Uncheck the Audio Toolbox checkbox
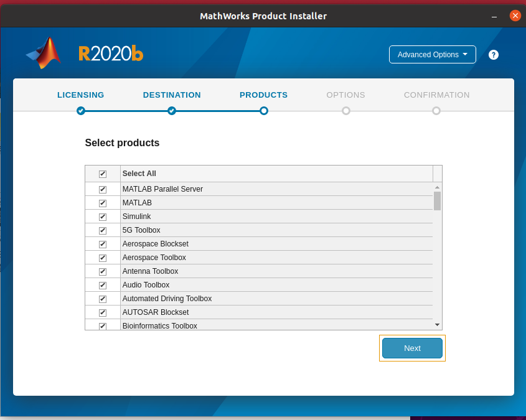This screenshot has width=526, height=420. [103, 285]
